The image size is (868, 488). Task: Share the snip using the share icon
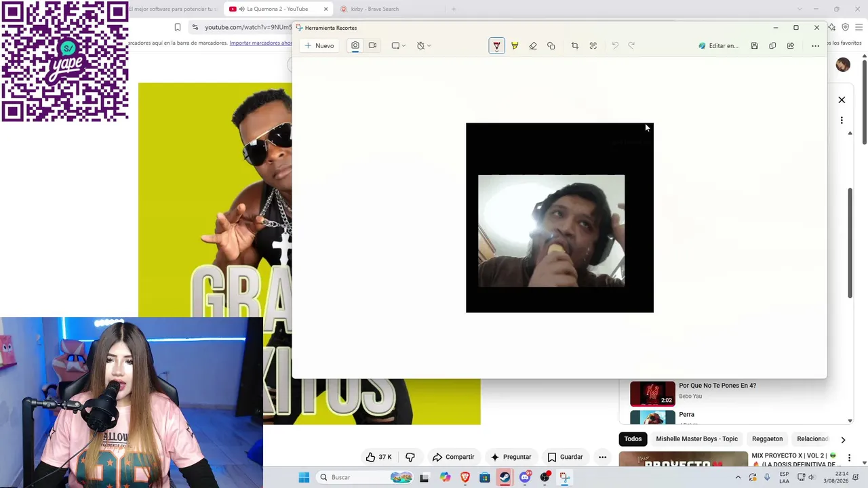(x=791, y=45)
